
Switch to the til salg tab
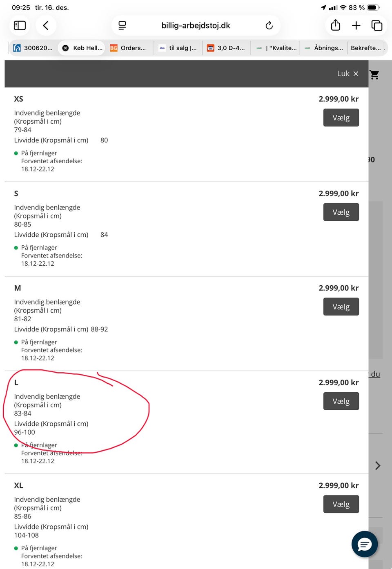[x=178, y=48]
